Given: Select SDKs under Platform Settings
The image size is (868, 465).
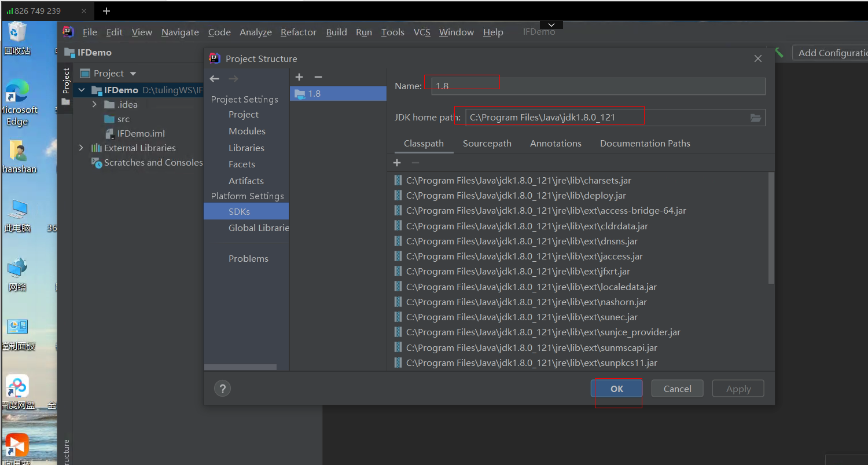Looking at the screenshot, I should [x=247, y=212].
